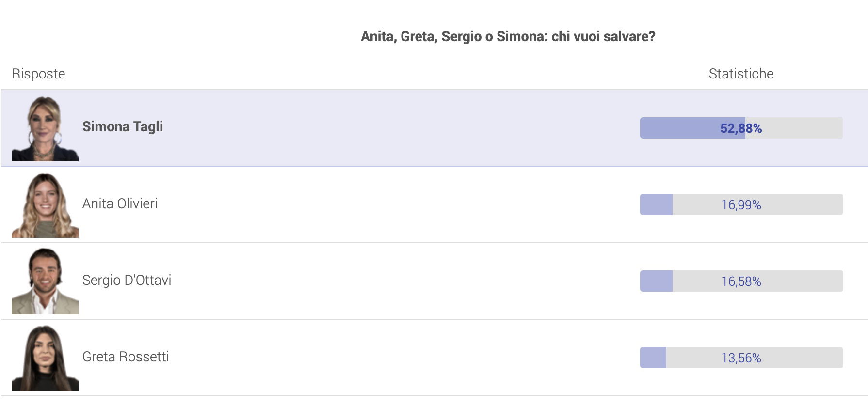868x406 pixels.
Task: Select the Simona Tagli name label
Action: coord(123,126)
